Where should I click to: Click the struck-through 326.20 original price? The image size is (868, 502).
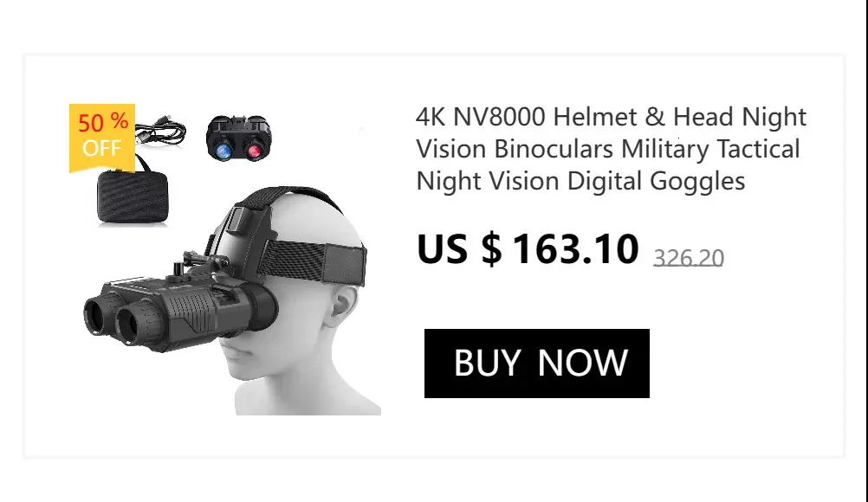689,258
